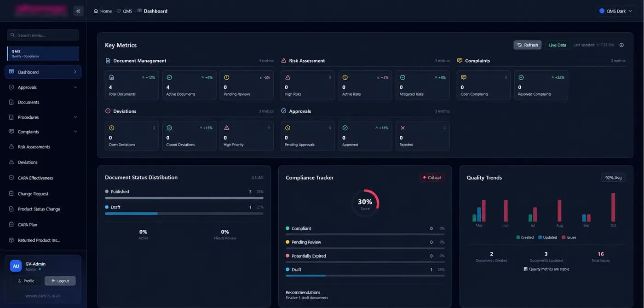
Task: Click the Draft progress bar in Document Status
Action: [184, 214]
